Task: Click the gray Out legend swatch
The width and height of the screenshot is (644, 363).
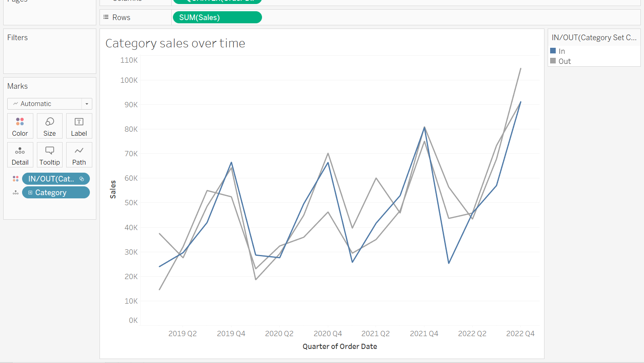Action: point(553,61)
